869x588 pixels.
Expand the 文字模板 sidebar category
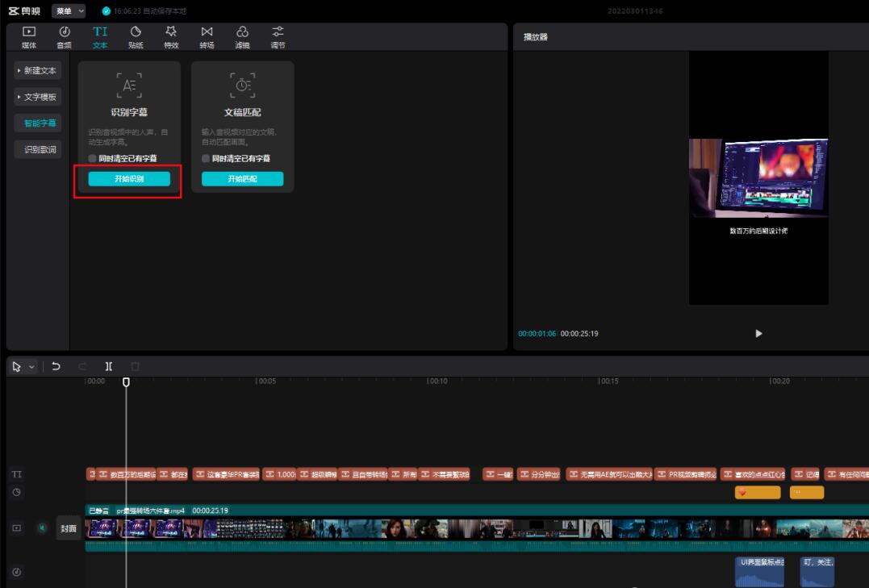[38, 97]
